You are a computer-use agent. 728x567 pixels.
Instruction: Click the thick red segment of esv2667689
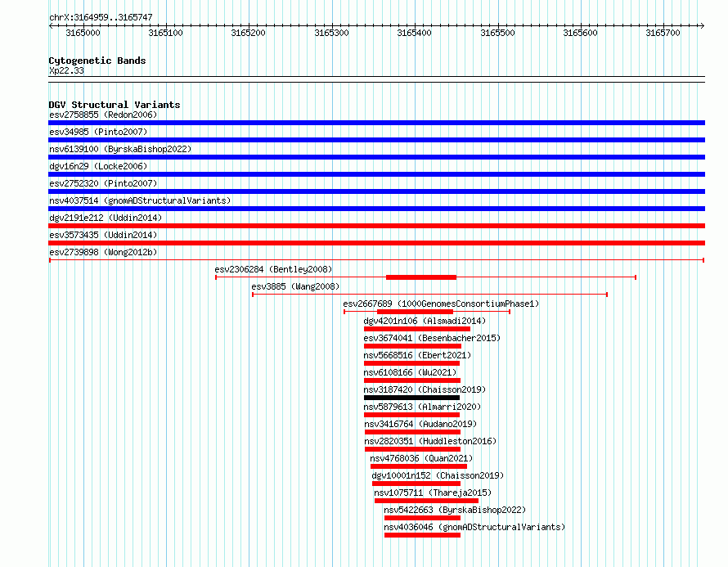tap(415, 312)
